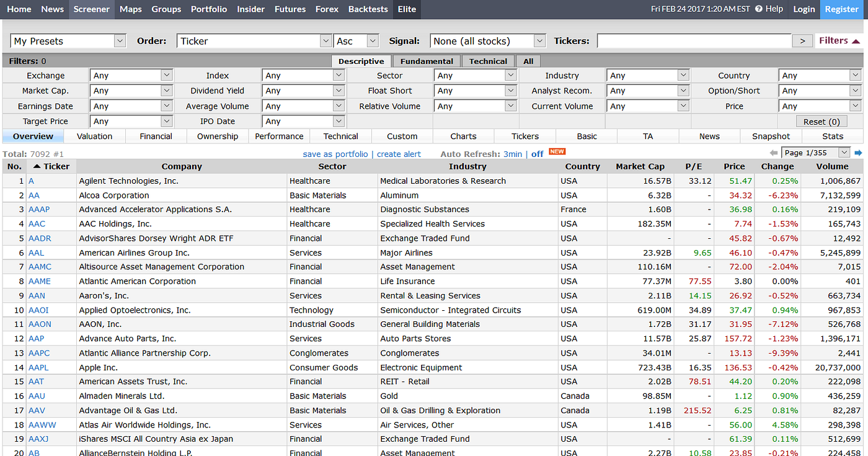Open the IPO Date filter dropdown

pyautogui.click(x=303, y=122)
